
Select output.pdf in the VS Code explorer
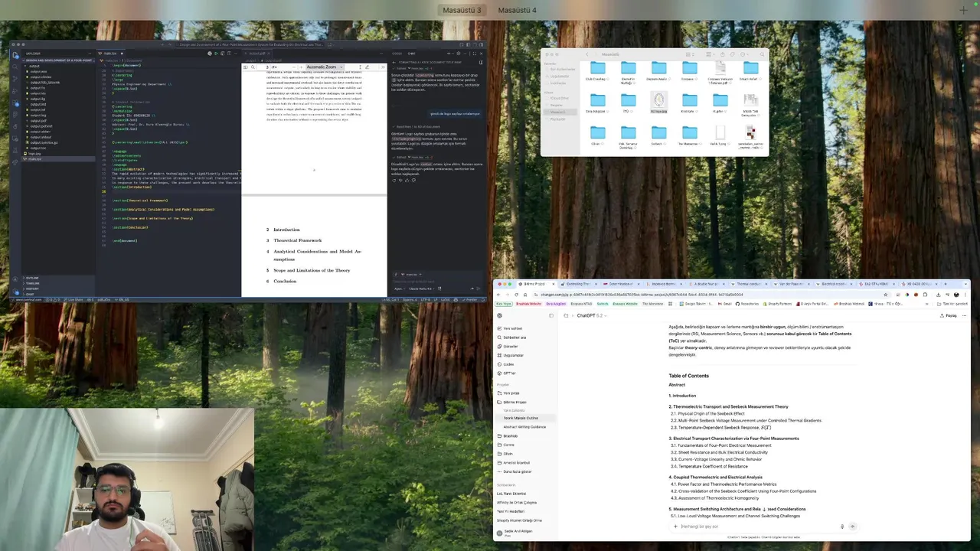38,120
